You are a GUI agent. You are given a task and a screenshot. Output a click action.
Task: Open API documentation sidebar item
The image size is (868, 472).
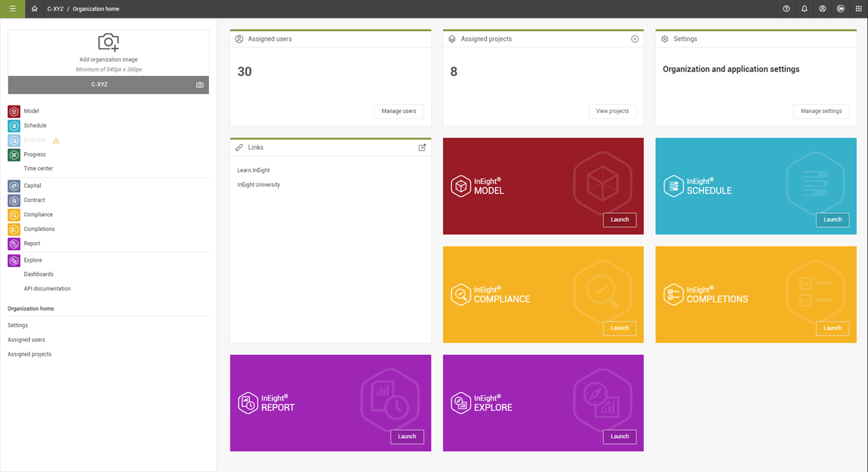coord(47,289)
